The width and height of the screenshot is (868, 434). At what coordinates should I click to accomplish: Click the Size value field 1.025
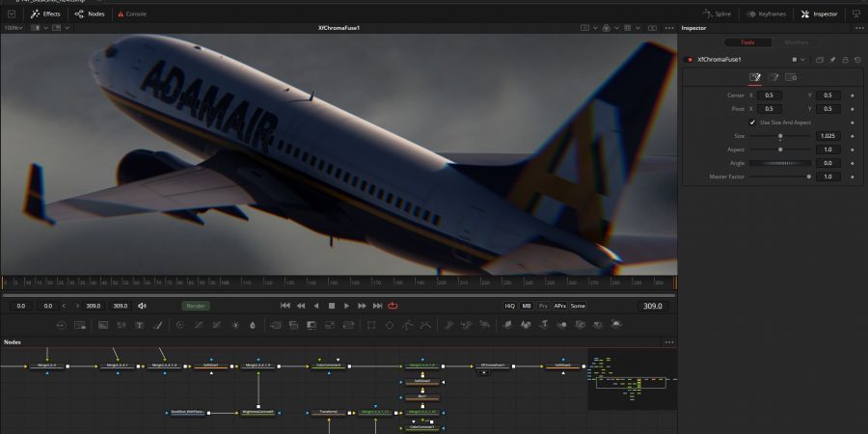pyautogui.click(x=827, y=136)
